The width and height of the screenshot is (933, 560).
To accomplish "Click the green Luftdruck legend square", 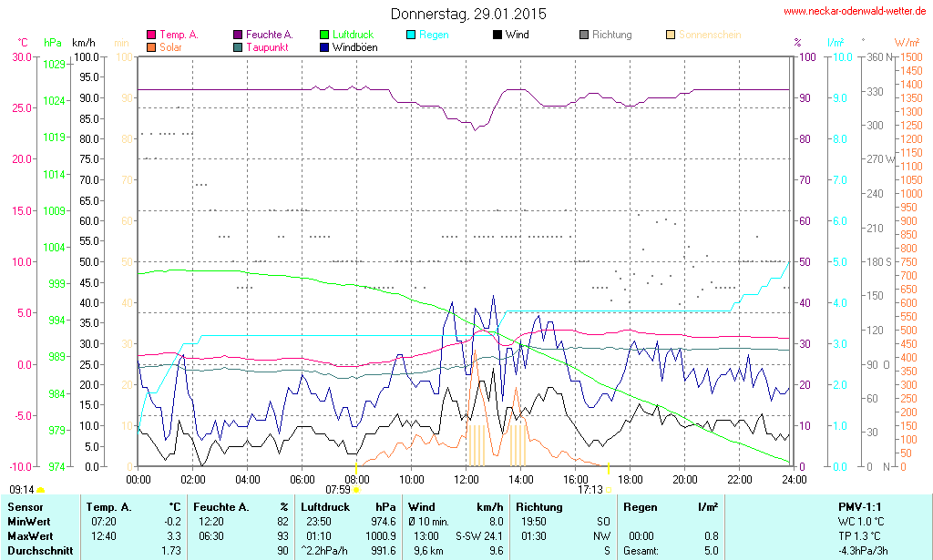I will coord(324,36).
